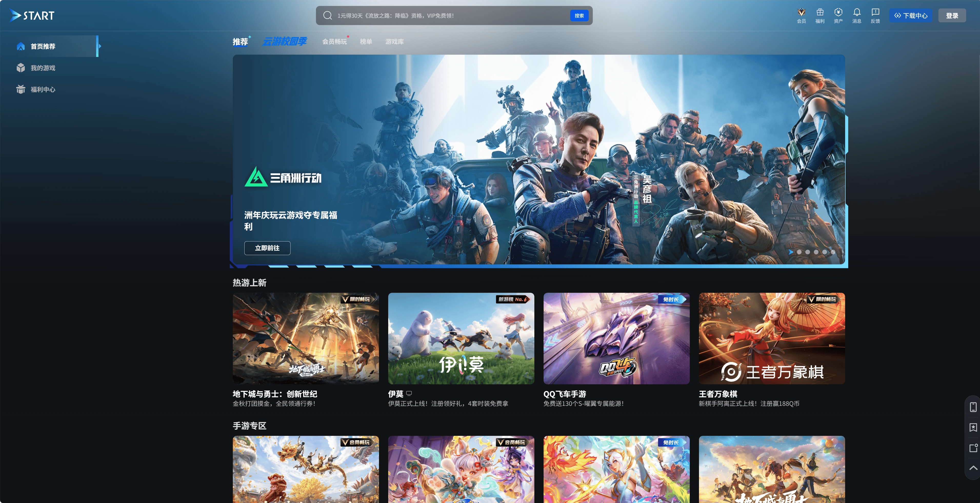980x503 pixels.
Task: Select the active arrow carousel indicator
Action: (791, 252)
